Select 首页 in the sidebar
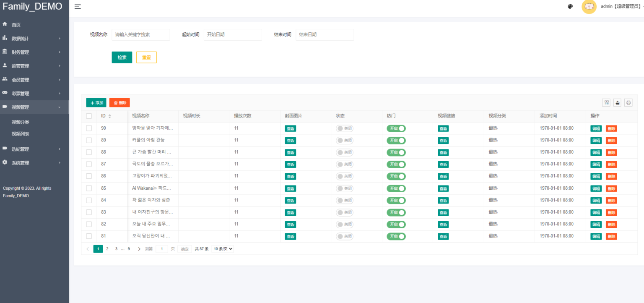Viewport: 644px width, 303px height. [x=16, y=25]
